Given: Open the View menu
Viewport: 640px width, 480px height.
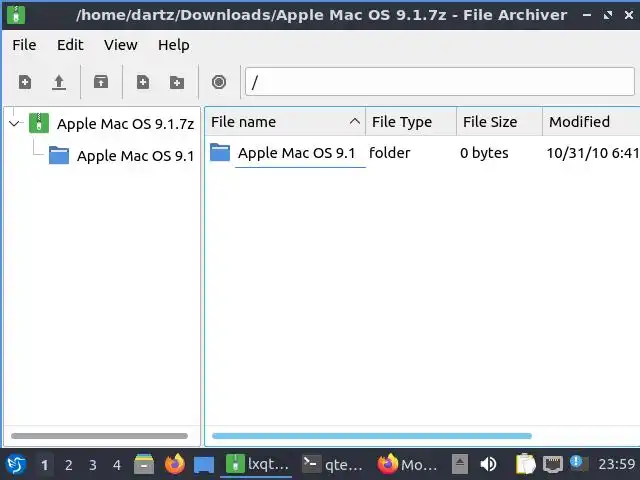Looking at the screenshot, I should (120, 45).
